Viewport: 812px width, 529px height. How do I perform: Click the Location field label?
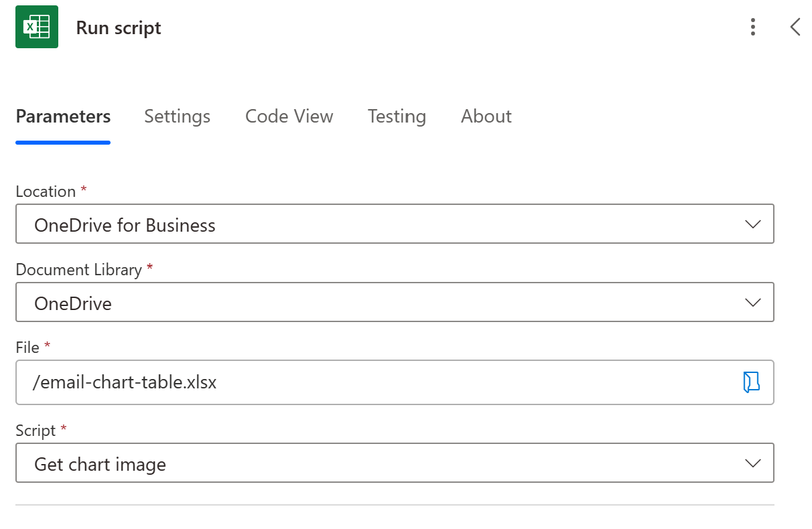pos(44,192)
